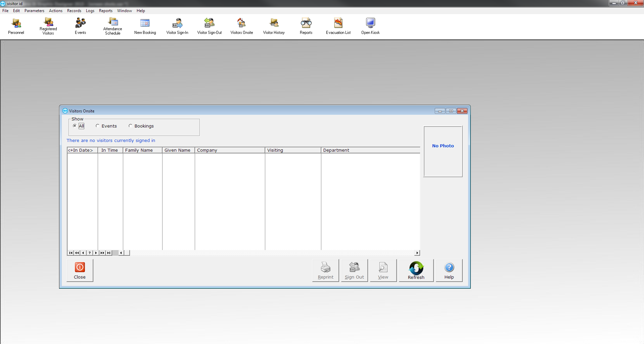Screen dimensions: 644x344
Task: Click the Help button with question mark
Action: click(x=449, y=271)
